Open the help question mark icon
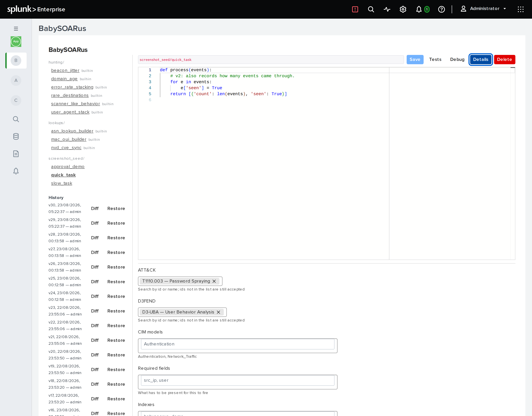Screen dimensions: 532x416 click(x=441, y=9)
